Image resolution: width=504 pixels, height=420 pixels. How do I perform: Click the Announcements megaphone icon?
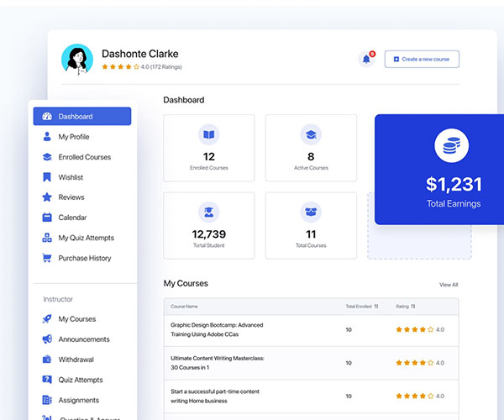[x=47, y=339]
